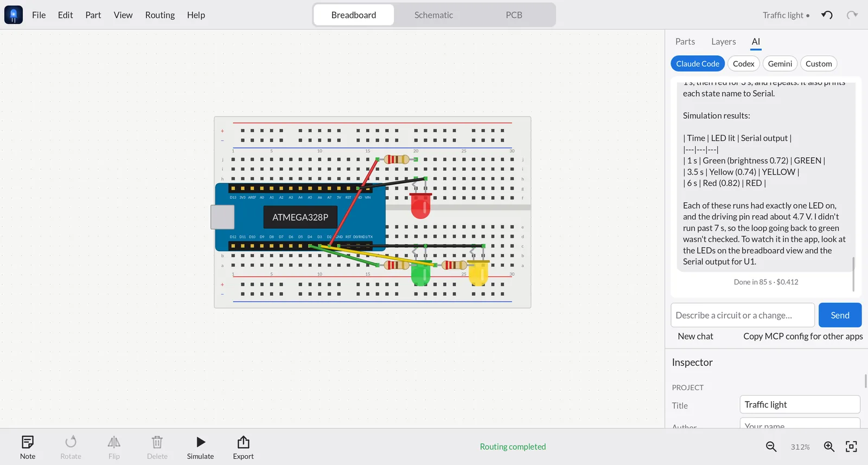Switch to the PCB view tab
This screenshot has height=465, width=868.
pos(514,15)
